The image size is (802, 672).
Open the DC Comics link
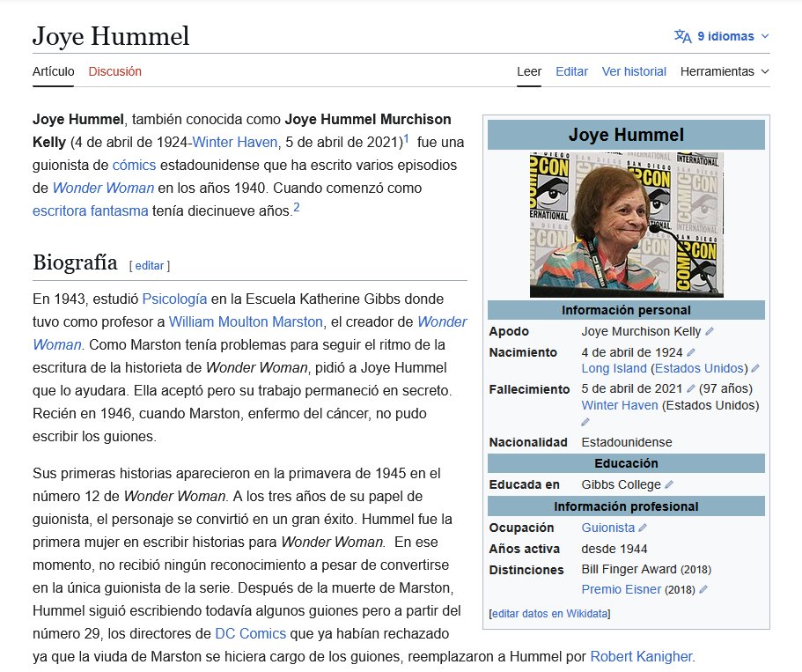pyautogui.click(x=251, y=633)
